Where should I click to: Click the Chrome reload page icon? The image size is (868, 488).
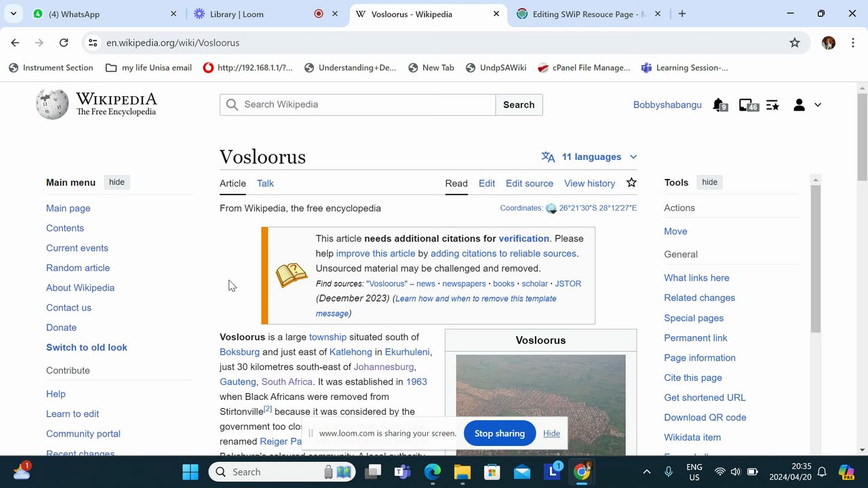(64, 43)
